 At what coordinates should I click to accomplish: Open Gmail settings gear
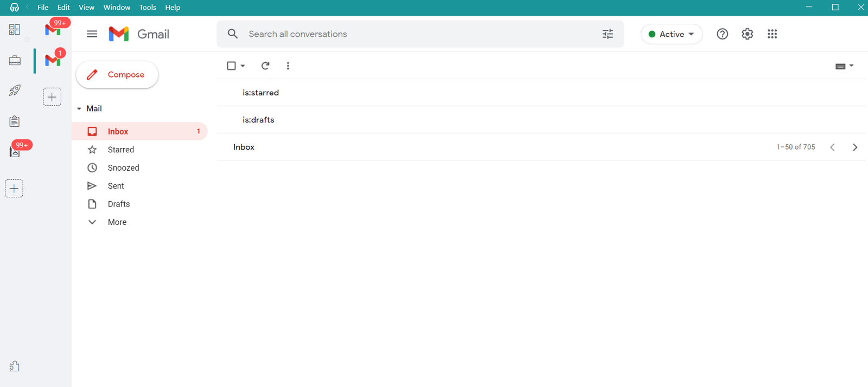pos(747,34)
